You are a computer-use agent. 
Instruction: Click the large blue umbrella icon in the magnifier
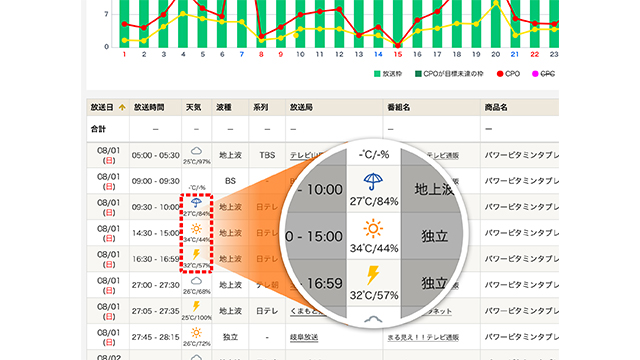(373, 182)
